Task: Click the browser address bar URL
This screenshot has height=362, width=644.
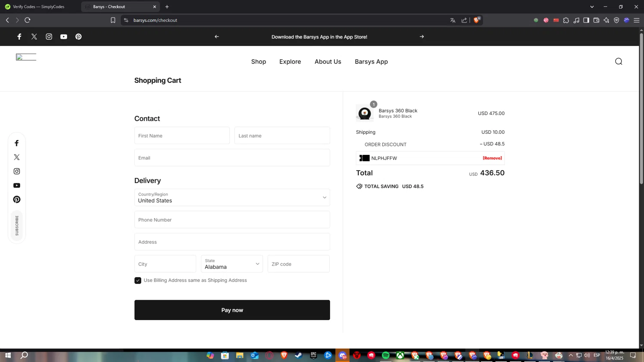Action: [155, 20]
